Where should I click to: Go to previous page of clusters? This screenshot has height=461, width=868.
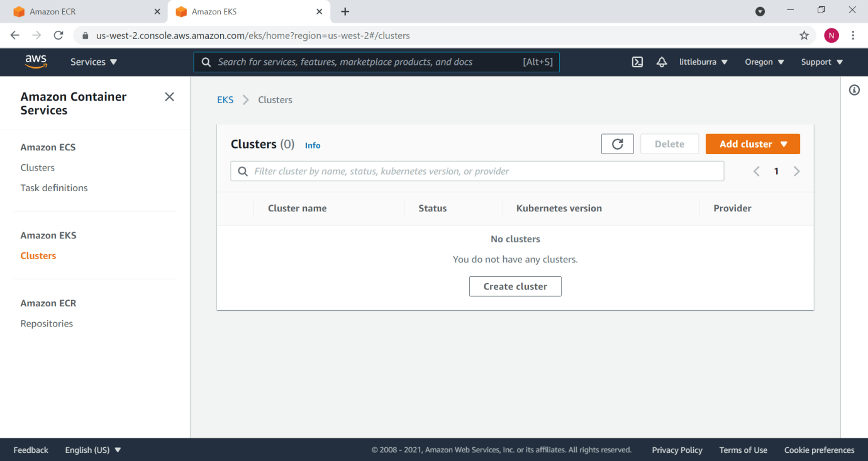tap(757, 171)
